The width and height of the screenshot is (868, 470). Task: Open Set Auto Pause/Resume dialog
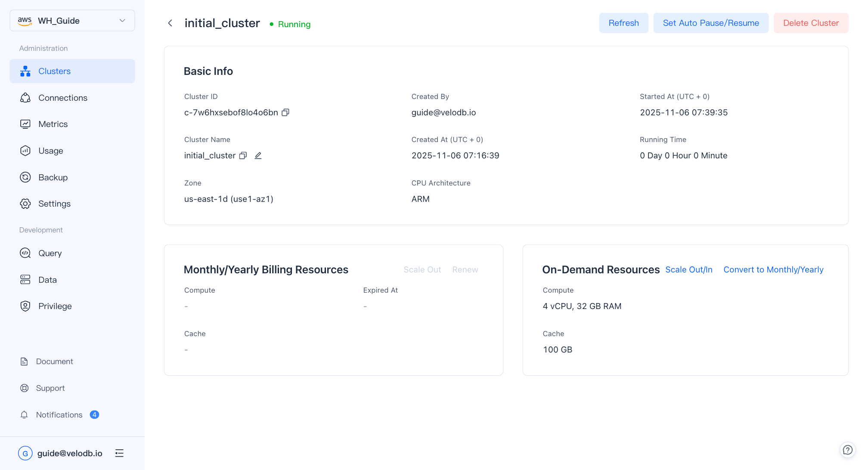[711, 23]
